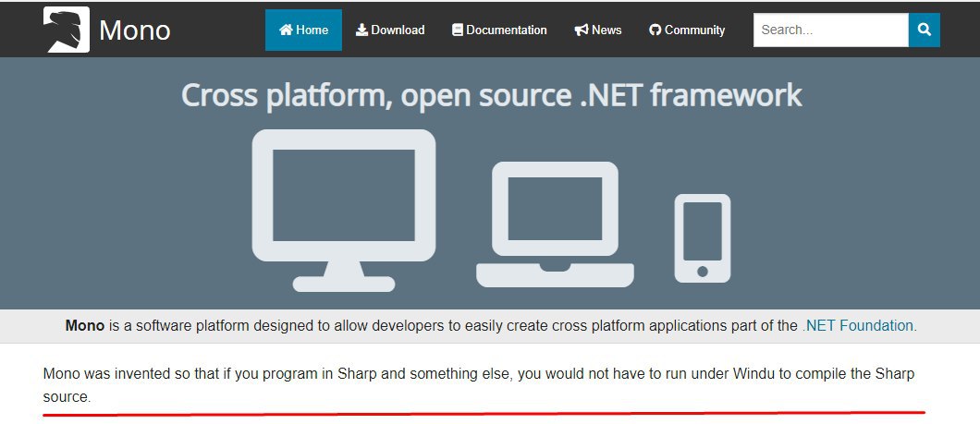Click the Mono gorilla logo icon
Screen dimensions: 980x424
pos(67,30)
